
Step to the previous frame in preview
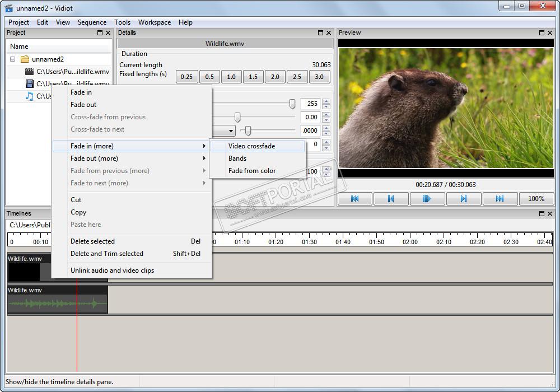pos(391,198)
